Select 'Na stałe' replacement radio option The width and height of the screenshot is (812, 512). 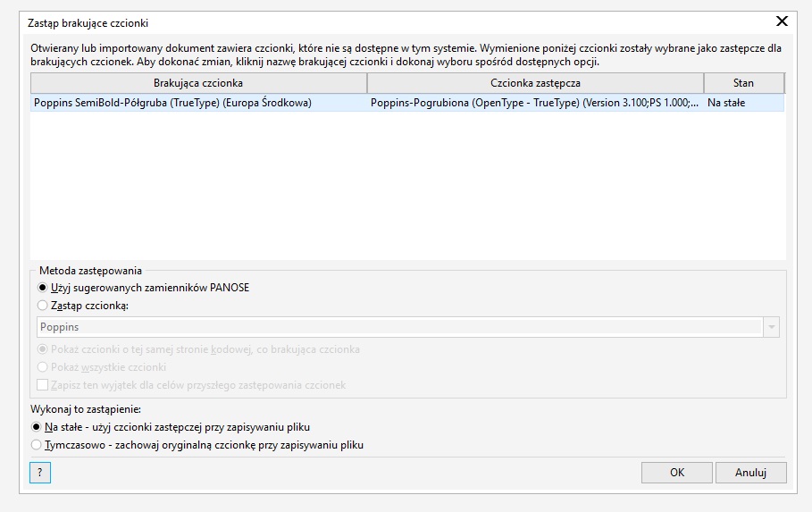pyautogui.click(x=37, y=427)
